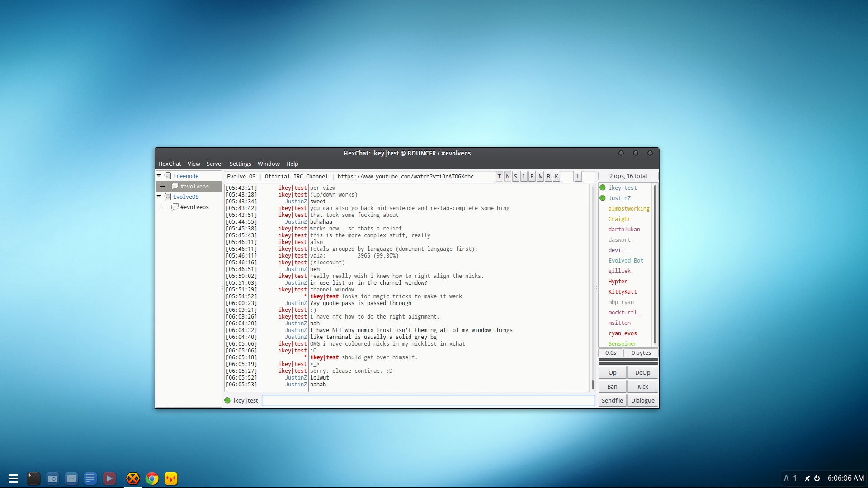
Task: Click the user list scrollbar
Action: 655,264
